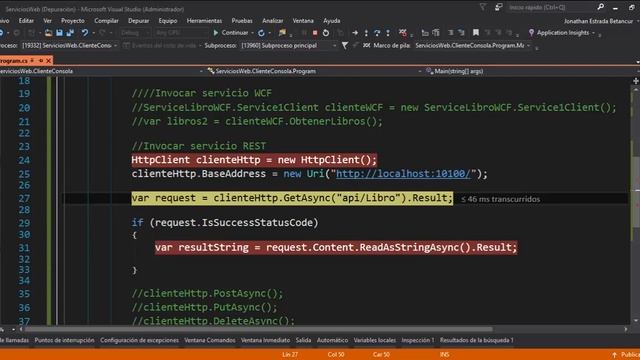Split the editor with the top-right handle
The height and width of the screenshot is (360, 640).
(636, 81)
